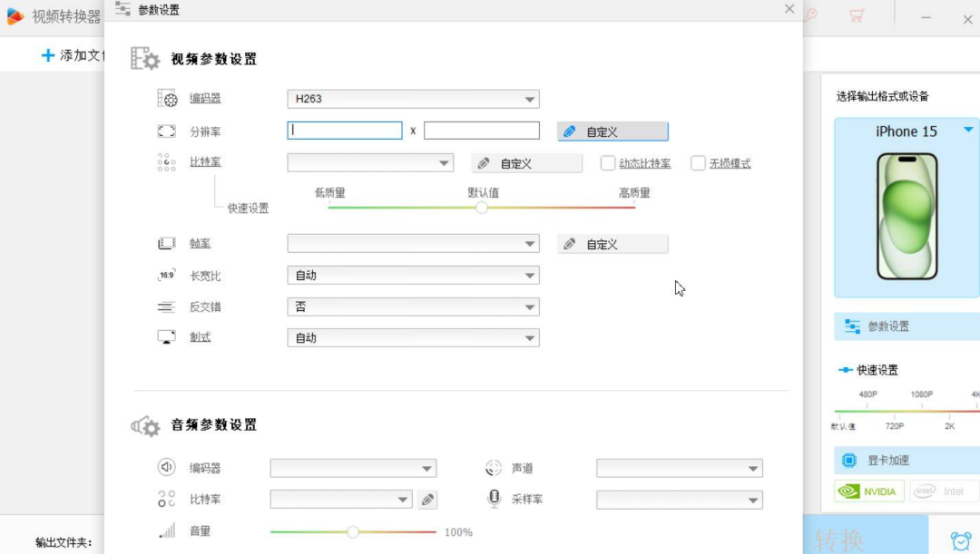Click the resolution width input field

point(345,130)
